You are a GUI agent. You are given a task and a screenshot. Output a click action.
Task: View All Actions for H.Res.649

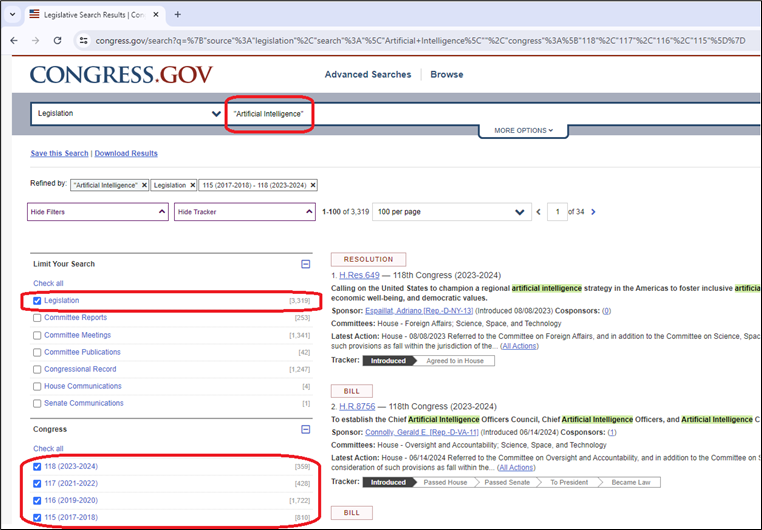[x=519, y=346]
